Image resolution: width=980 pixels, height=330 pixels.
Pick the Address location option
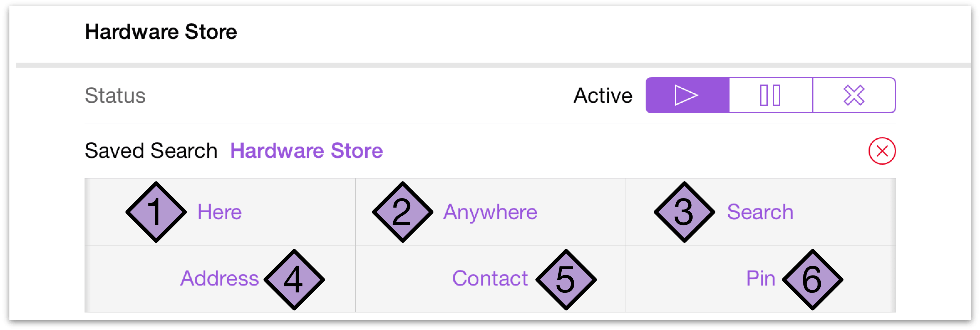click(x=219, y=278)
